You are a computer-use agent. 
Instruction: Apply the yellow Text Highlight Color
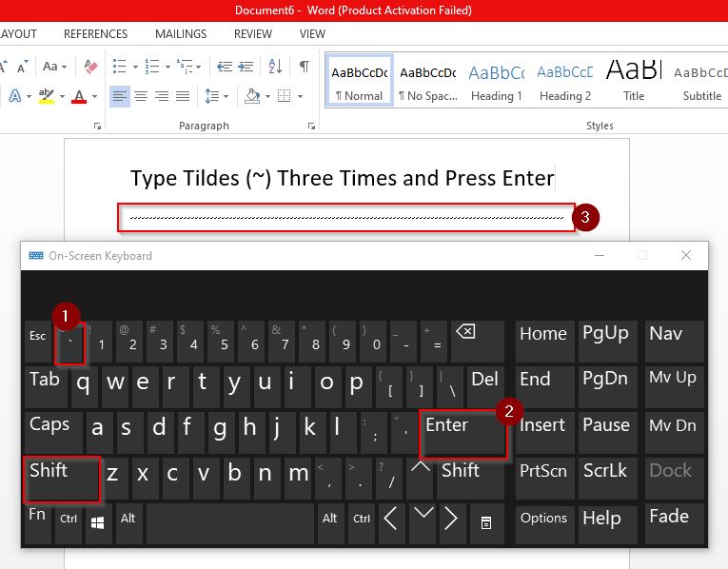click(x=47, y=96)
